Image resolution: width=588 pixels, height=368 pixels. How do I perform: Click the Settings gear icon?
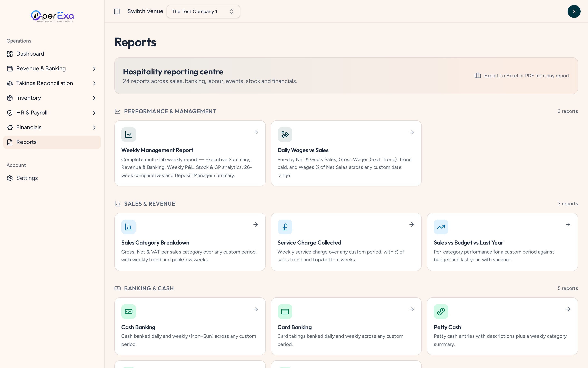click(10, 178)
